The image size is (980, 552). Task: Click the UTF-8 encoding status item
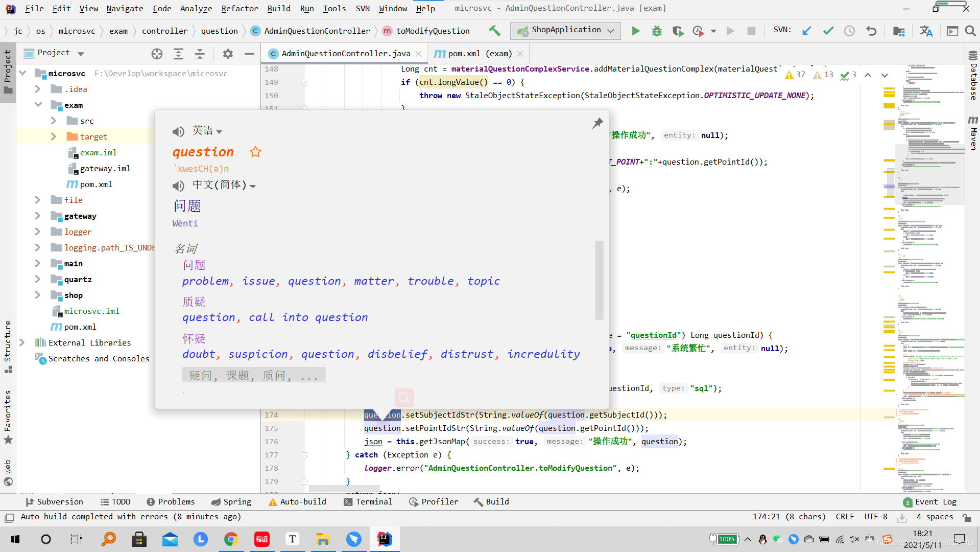[876, 517]
